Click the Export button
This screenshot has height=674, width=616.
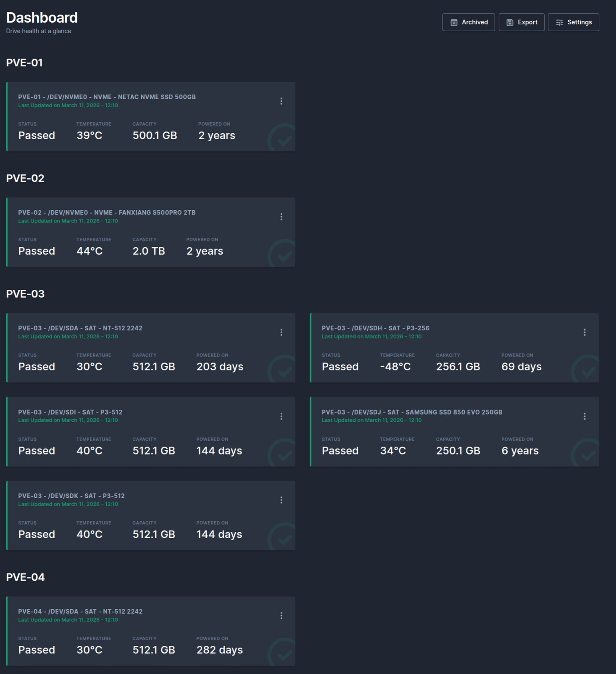521,22
